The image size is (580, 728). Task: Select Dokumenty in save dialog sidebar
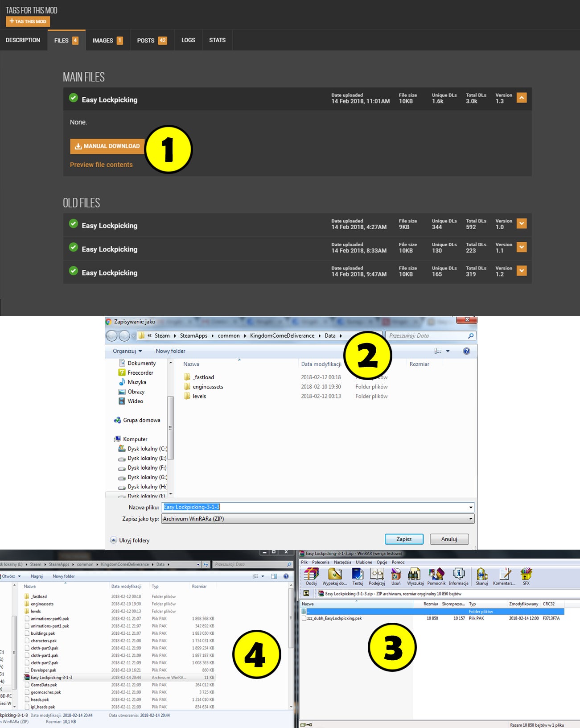137,363
